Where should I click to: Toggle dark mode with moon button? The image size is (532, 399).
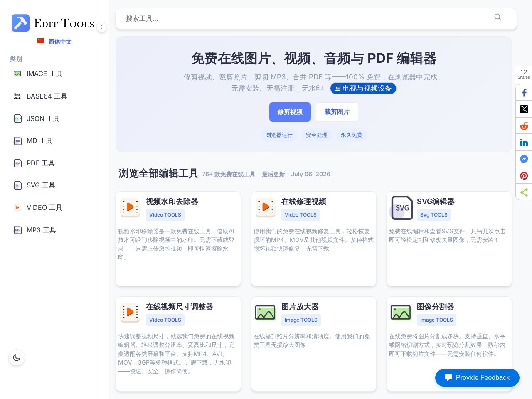coord(17,357)
